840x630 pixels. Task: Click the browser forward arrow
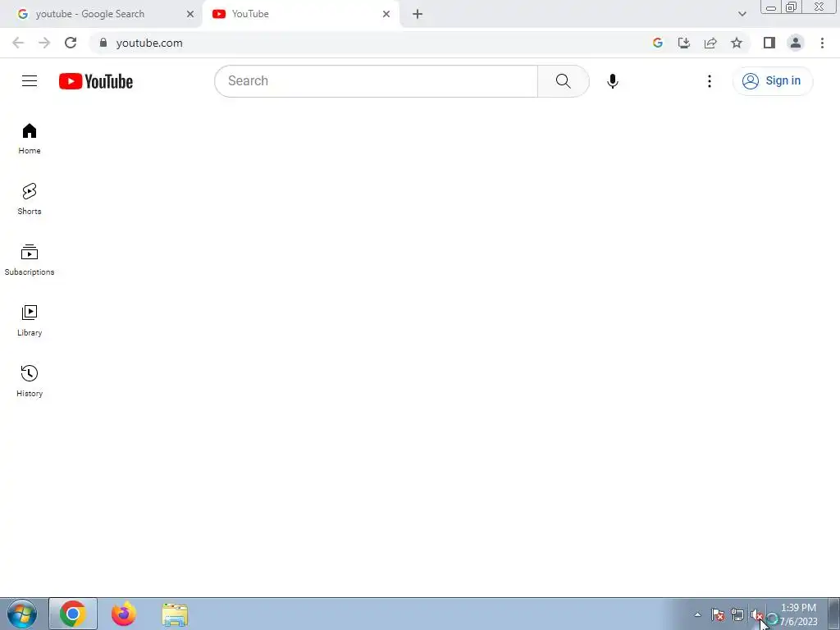click(44, 43)
